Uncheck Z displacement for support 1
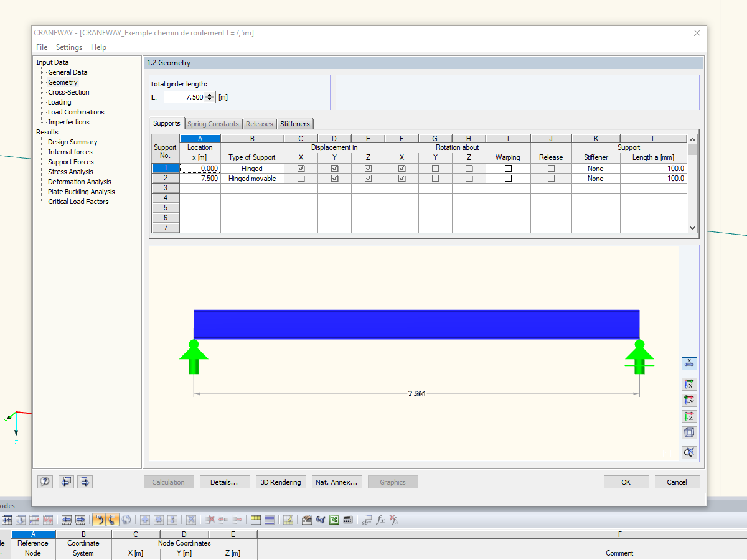 click(369, 169)
